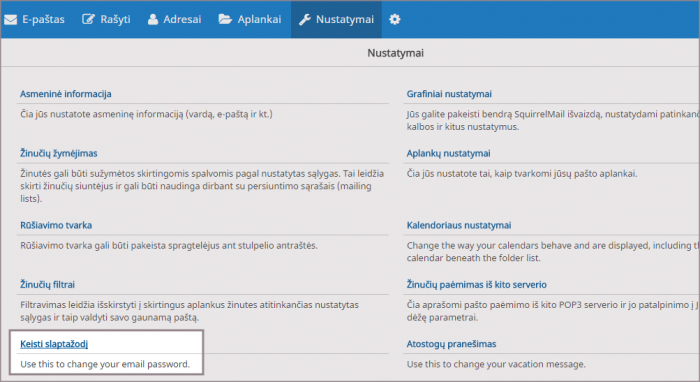The image size is (700, 382).
Task: Open Atostogų pranešimas vacation link
Action: (451, 344)
